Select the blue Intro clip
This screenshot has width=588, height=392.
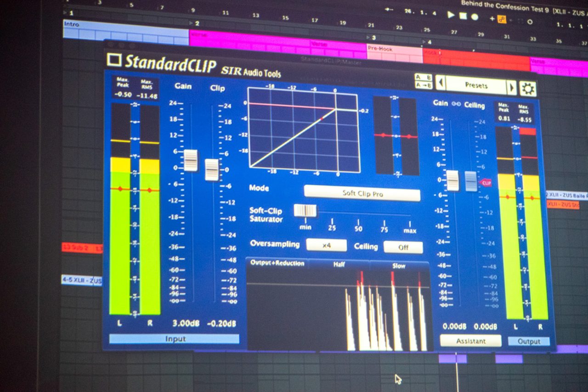click(126, 32)
